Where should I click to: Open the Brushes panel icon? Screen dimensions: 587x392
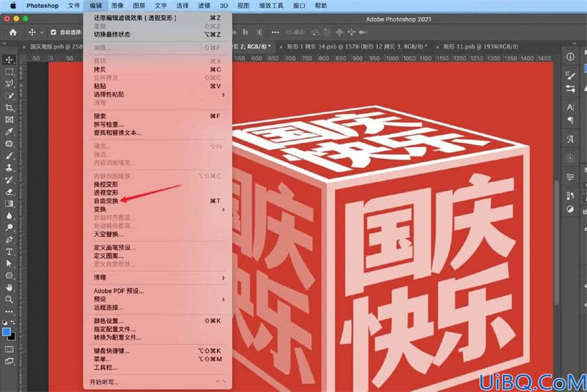click(x=570, y=89)
